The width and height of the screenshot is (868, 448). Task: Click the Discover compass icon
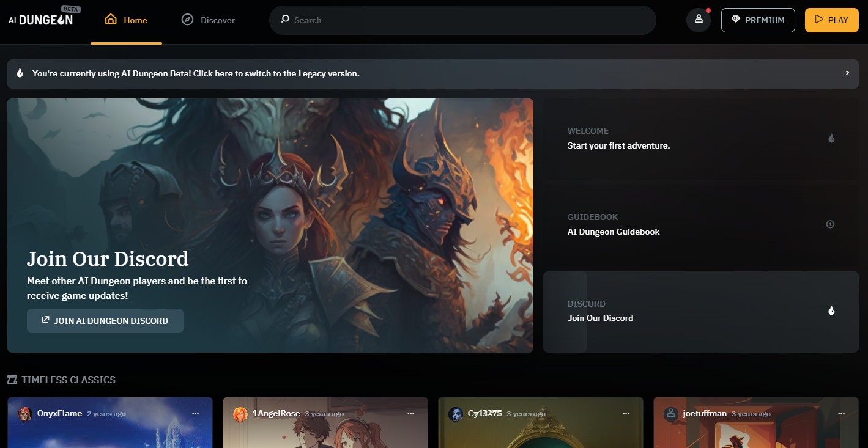[187, 20]
